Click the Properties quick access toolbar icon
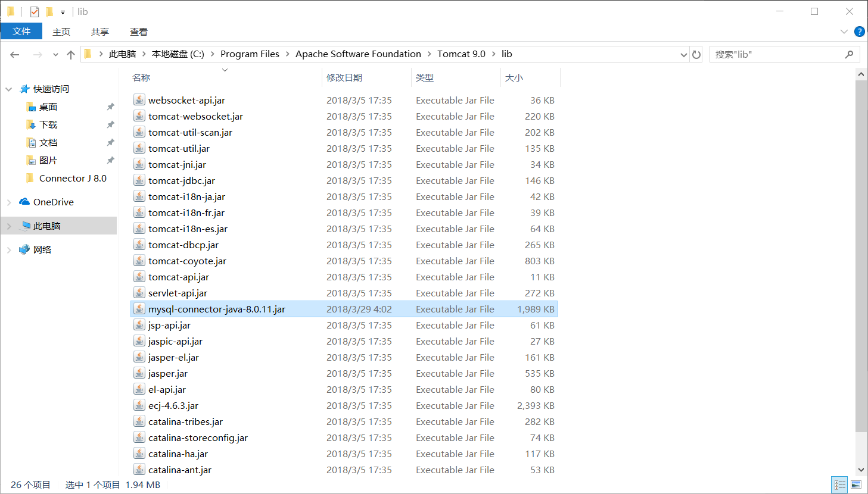The height and width of the screenshot is (494, 868). click(35, 11)
